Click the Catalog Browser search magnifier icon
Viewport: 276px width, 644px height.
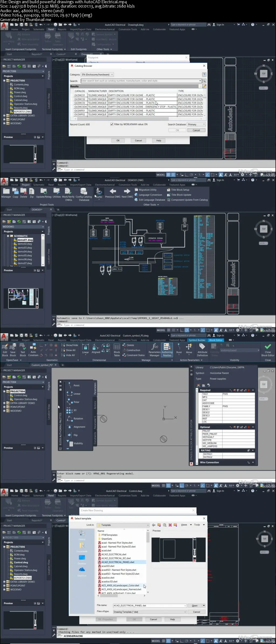pos(204,81)
